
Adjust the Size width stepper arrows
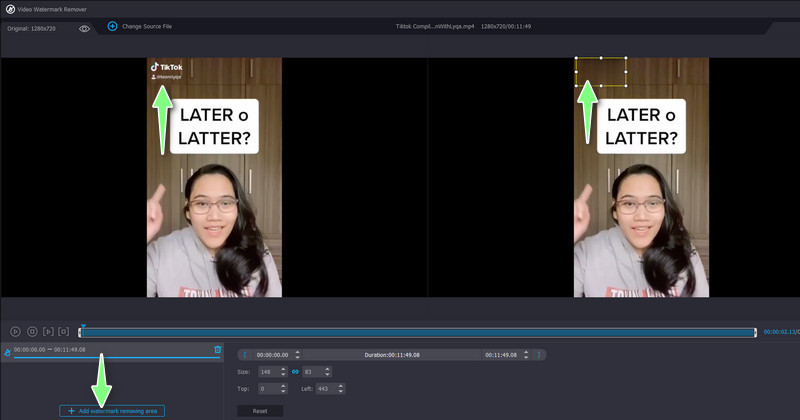pyautogui.click(x=284, y=372)
